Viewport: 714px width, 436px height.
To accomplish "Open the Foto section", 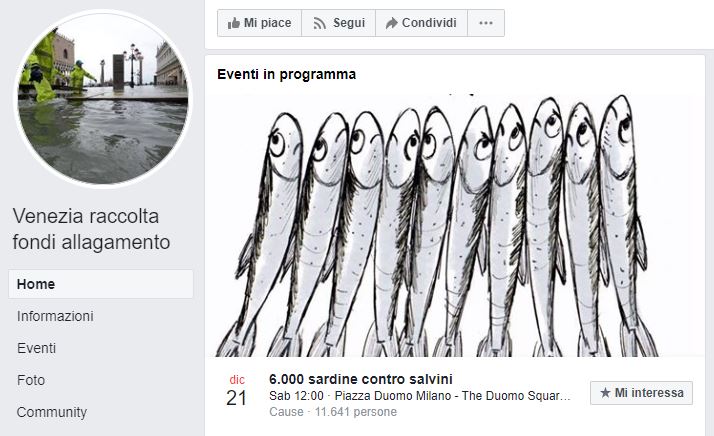I will point(31,380).
